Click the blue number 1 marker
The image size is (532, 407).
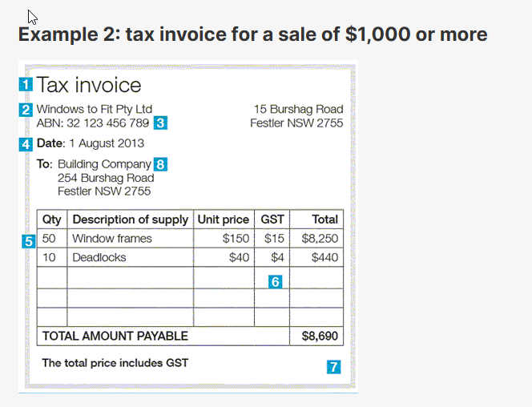[x=26, y=83]
